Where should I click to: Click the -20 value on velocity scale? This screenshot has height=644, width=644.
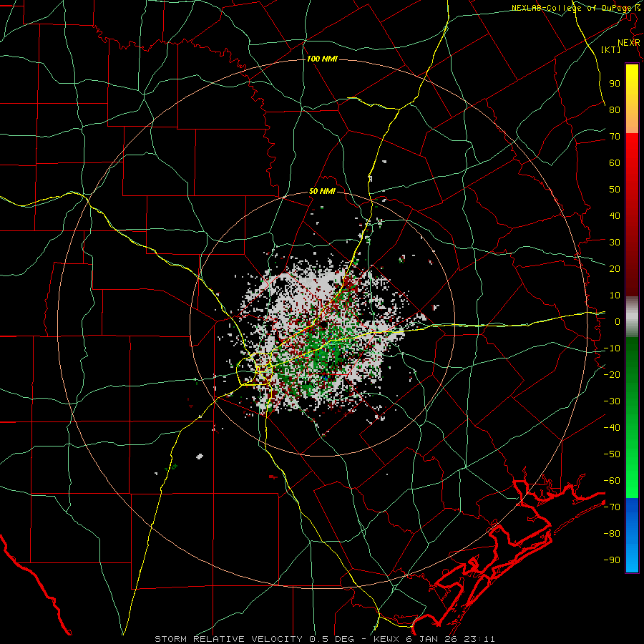click(612, 374)
